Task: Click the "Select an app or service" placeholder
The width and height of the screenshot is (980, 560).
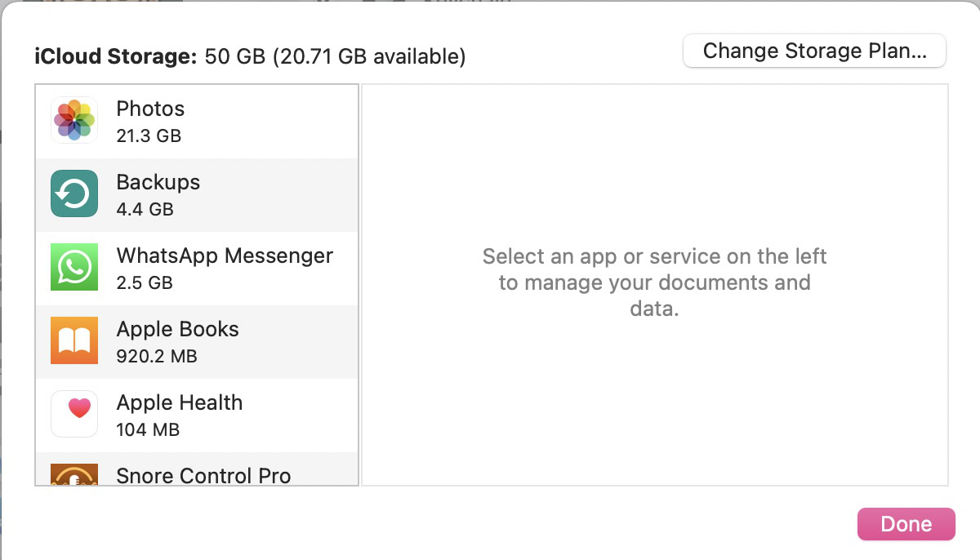Action: (x=654, y=282)
